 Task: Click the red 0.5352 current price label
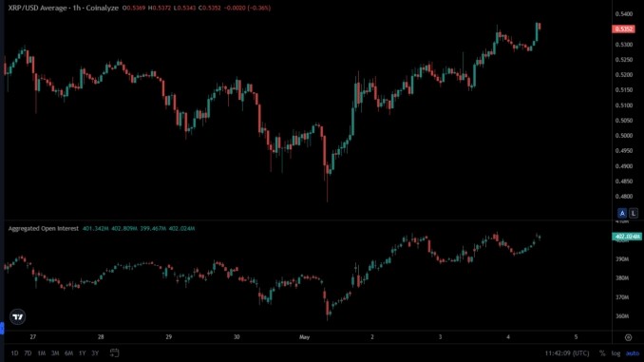[x=623, y=29]
